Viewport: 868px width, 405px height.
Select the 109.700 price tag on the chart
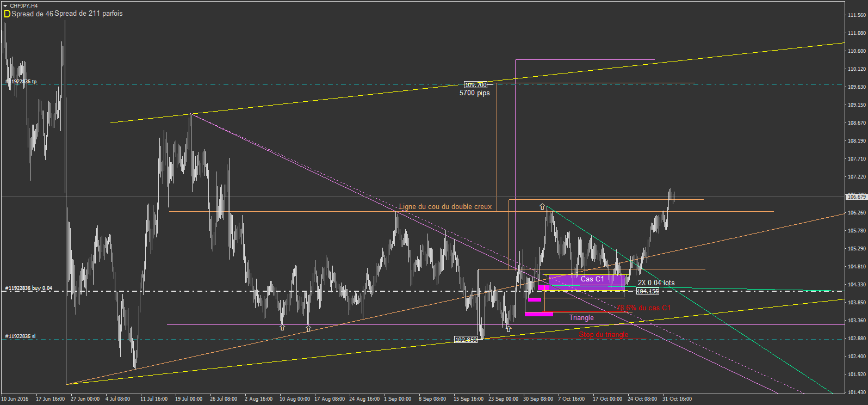475,85
